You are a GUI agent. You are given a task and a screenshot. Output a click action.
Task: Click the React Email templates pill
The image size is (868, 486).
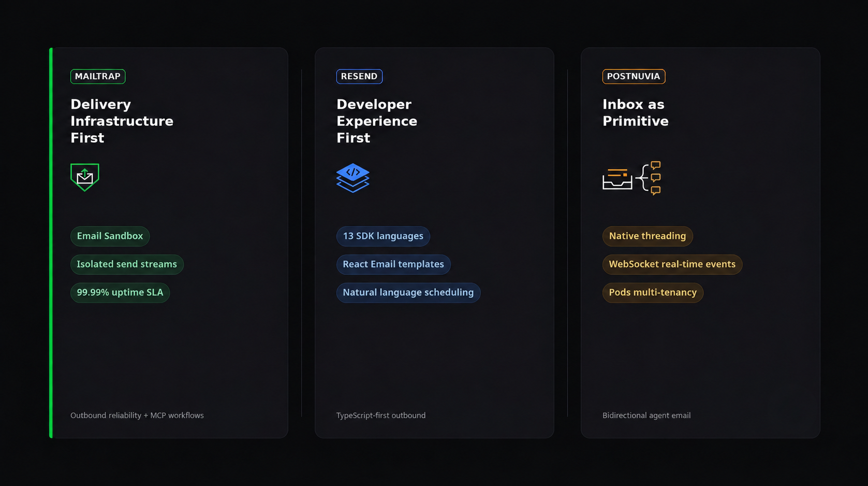pos(393,264)
